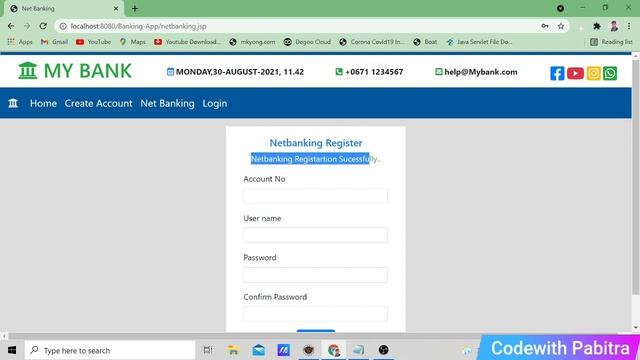Open the Instagram social icon
Image resolution: width=640 pixels, height=360 pixels.
coord(593,73)
